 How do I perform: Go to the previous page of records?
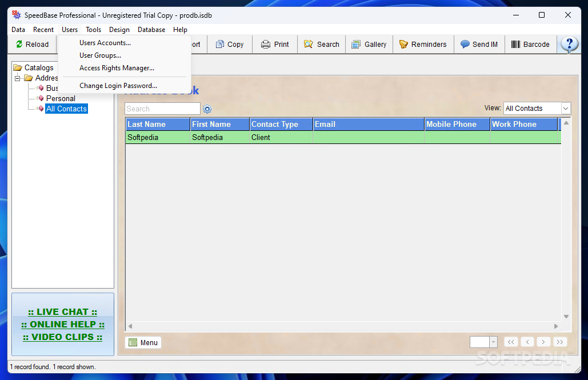[527, 342]
